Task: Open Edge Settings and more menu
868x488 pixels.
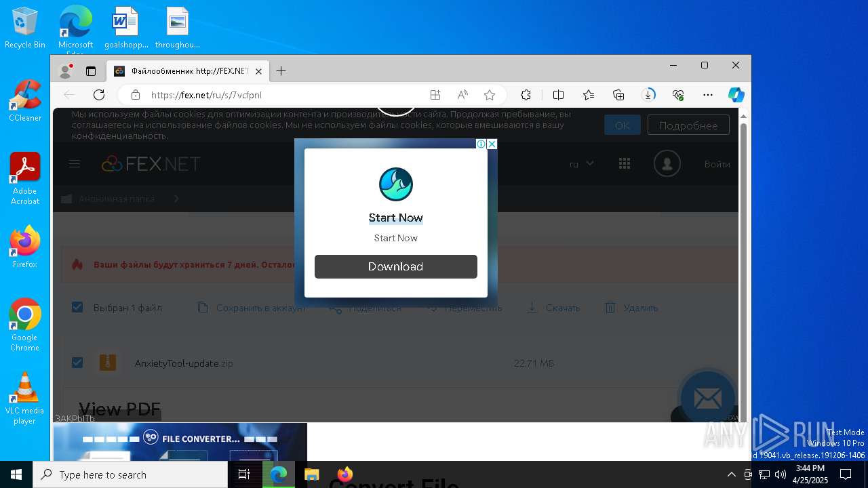Action: coord(708,95)
